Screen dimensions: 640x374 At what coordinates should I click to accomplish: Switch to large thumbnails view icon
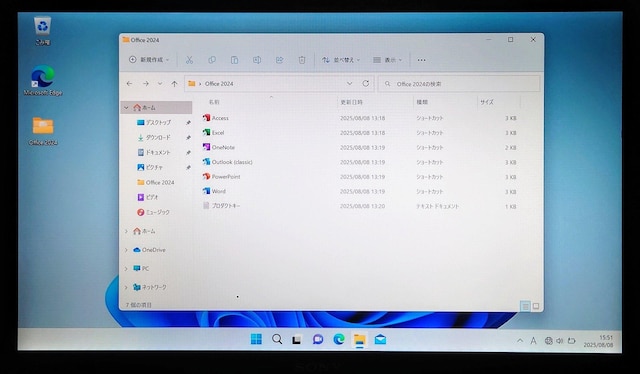pyautogui.click(x=536, y=306)
